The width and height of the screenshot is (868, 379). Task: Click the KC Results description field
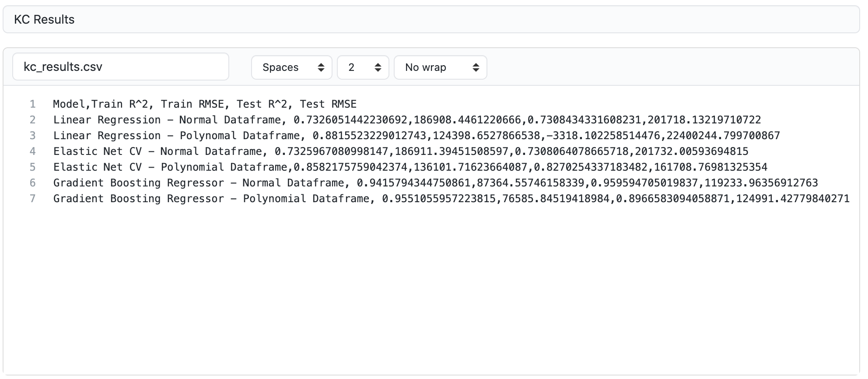click(x=431, y=20)
